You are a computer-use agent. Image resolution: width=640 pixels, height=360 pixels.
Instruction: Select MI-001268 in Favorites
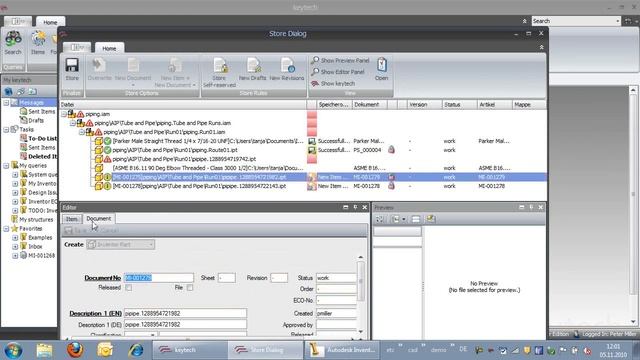[37, 256]
